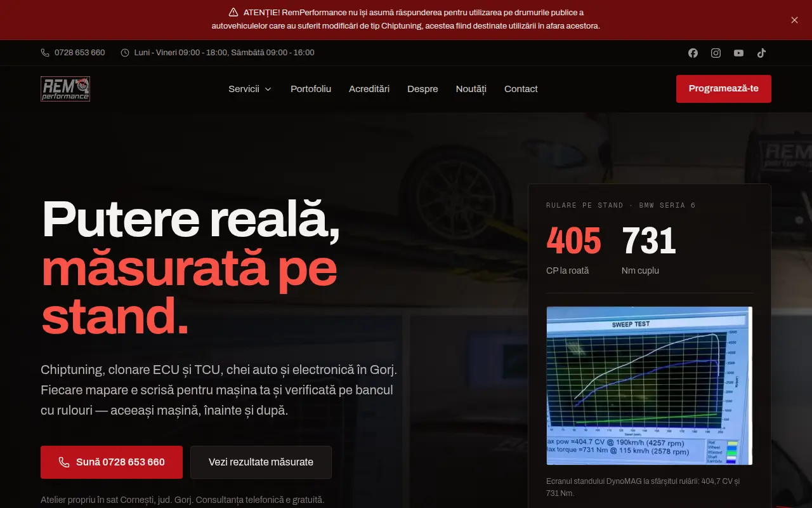Click the 'Atelier propriu în sat Cornești' note
Image resolution: width=812 pixels, height=508 pixels.
[183, 500]
